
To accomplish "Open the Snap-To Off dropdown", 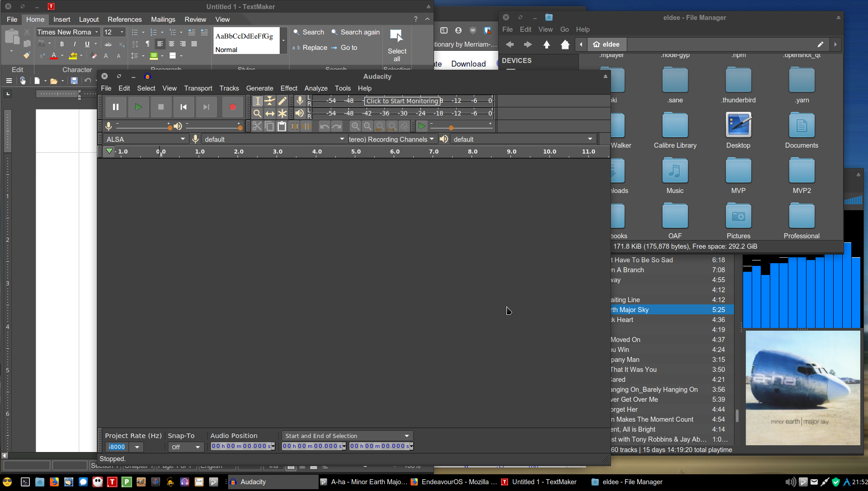I will coord(186,447).
